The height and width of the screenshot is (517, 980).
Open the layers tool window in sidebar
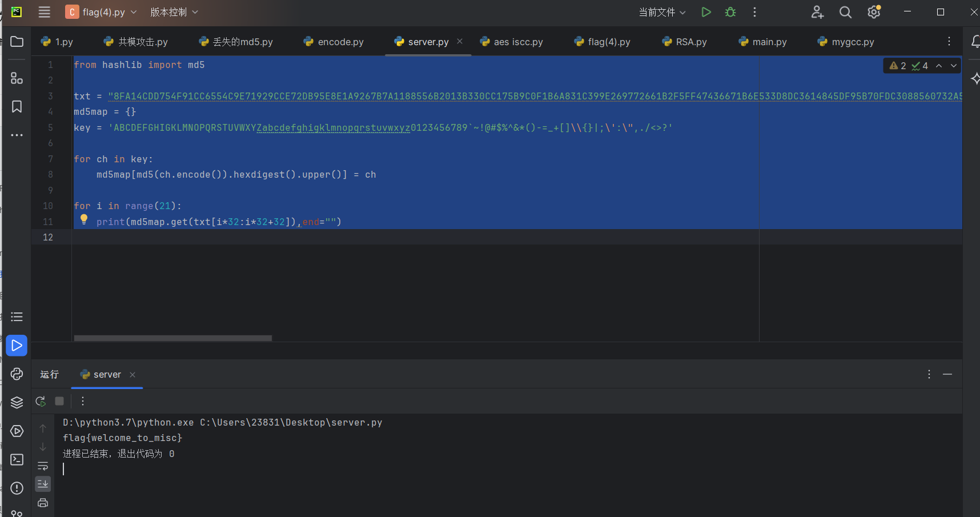[x=17, y=402]
